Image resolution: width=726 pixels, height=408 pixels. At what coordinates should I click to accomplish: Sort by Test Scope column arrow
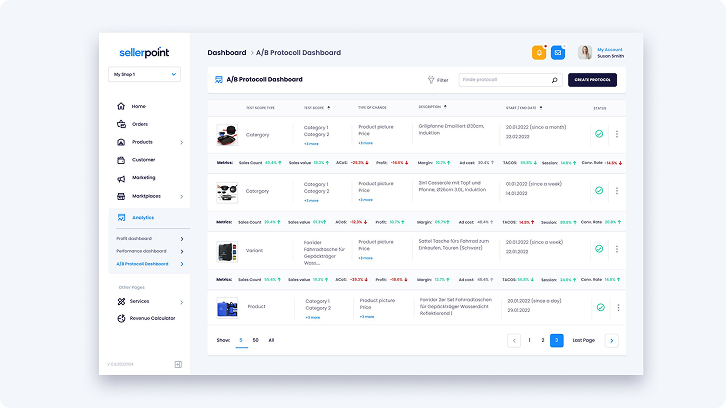(329, 107)
